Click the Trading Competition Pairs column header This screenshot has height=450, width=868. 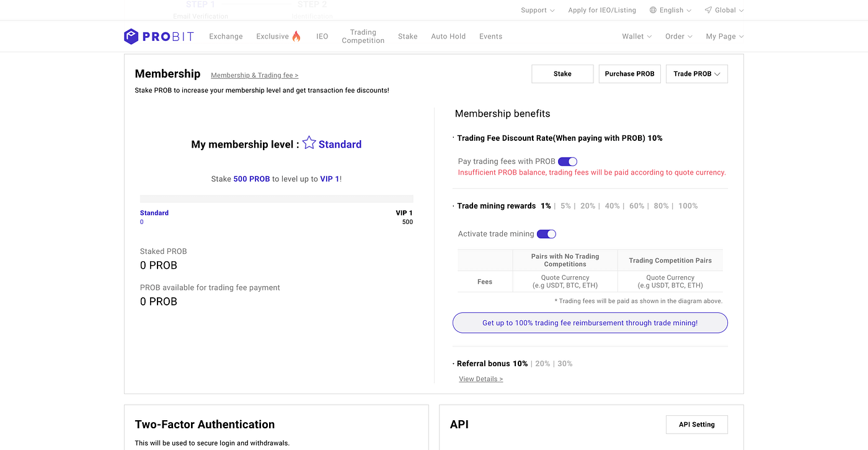coord(670,261)
